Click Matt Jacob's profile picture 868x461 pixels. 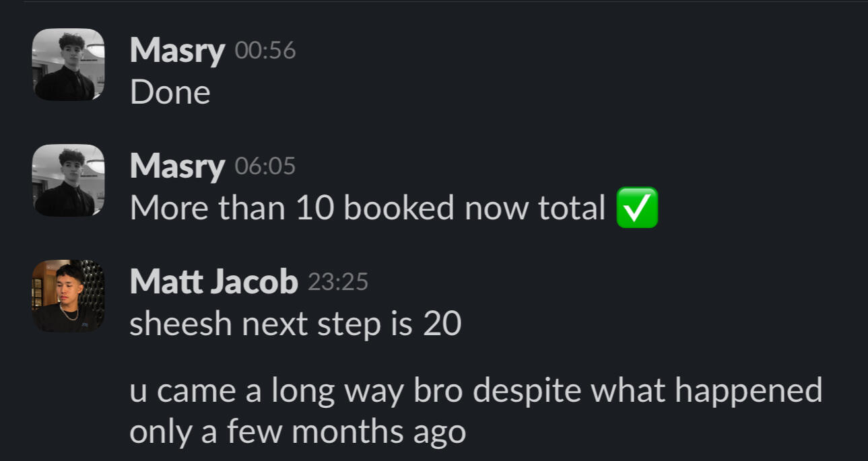68,296
